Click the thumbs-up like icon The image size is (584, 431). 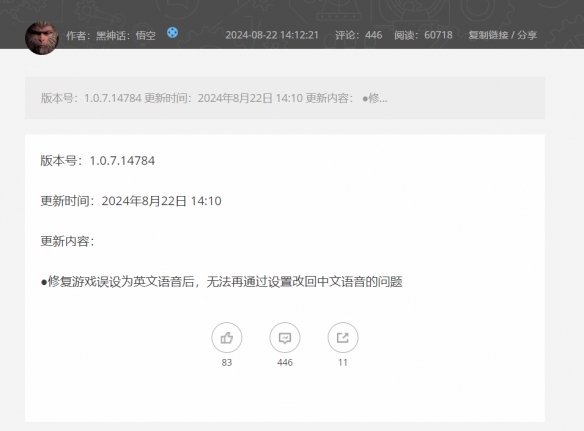pos(226,337)
